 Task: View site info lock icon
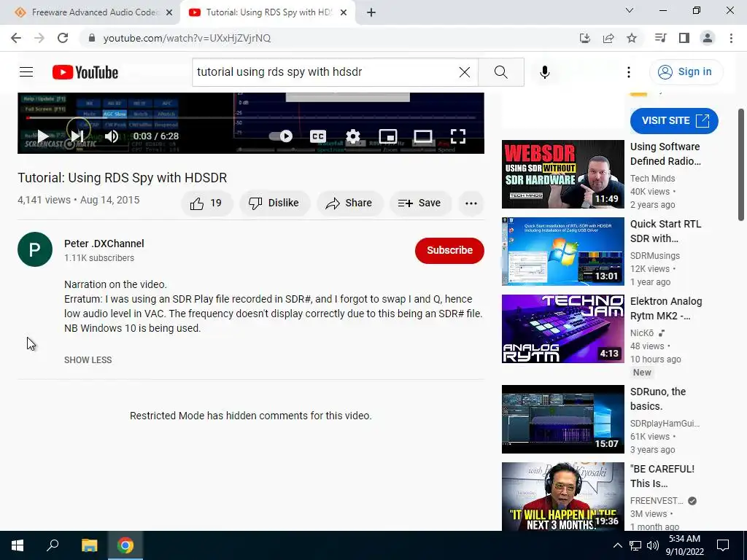(92, 38)
